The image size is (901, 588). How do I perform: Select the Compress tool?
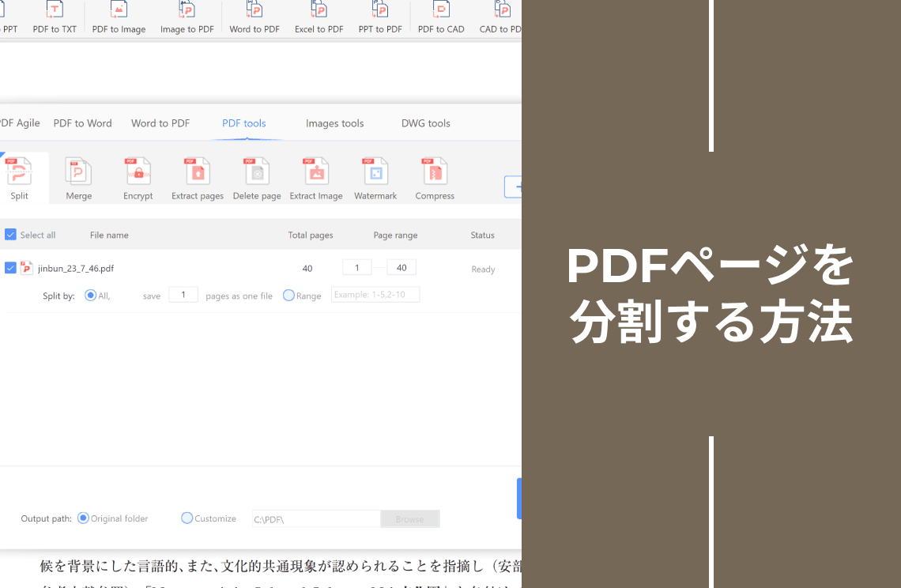(x=434, y=177)
